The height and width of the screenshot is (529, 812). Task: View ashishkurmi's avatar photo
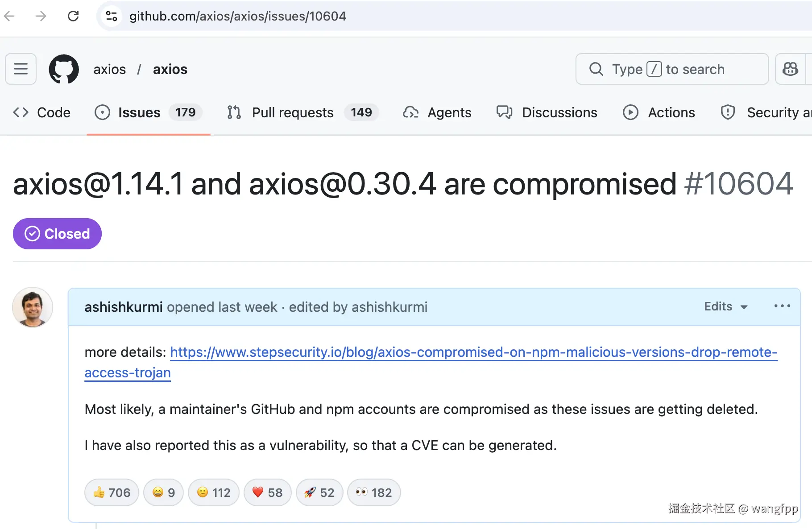(33, 307)
